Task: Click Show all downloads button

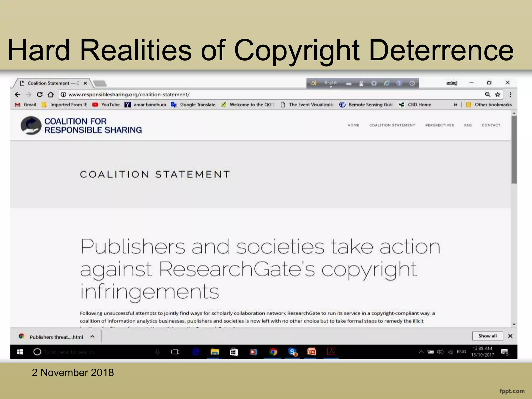Action: (488, 336)
